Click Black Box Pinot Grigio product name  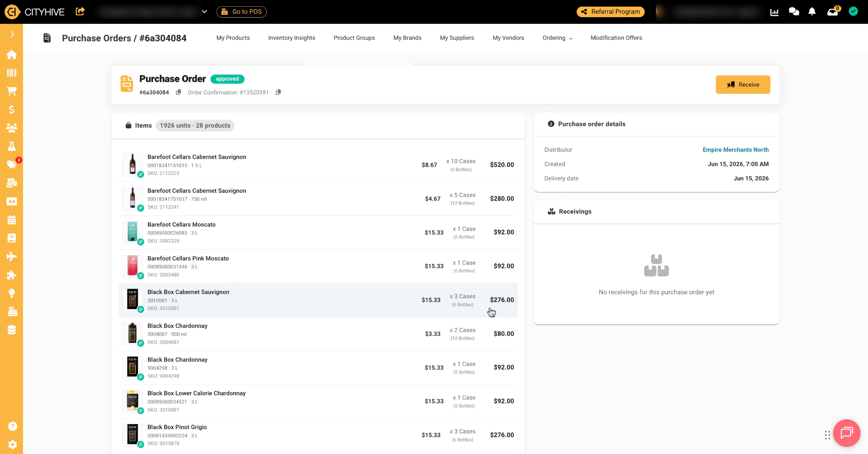click(177, 427)
